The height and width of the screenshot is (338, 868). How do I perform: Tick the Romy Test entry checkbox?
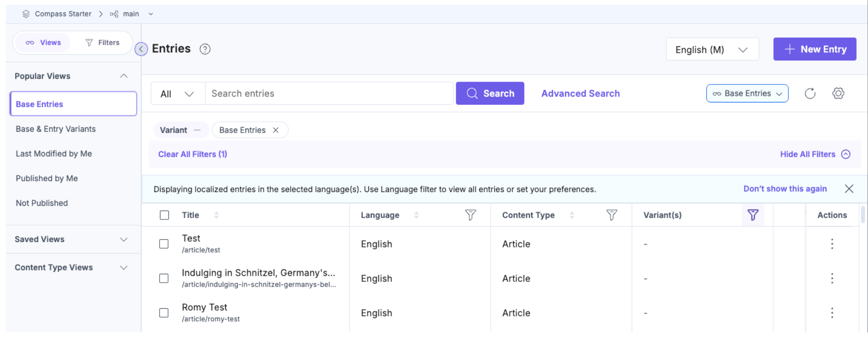tap(164, 313)
